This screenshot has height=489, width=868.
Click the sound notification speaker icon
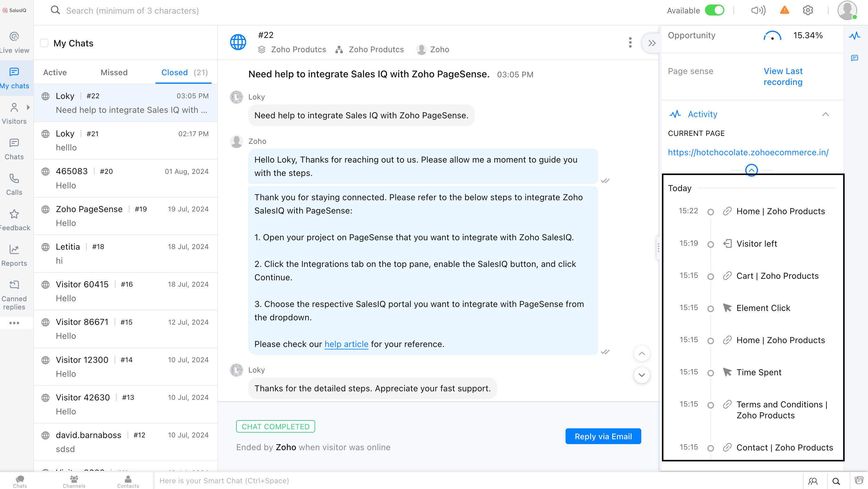coord(758,10)
